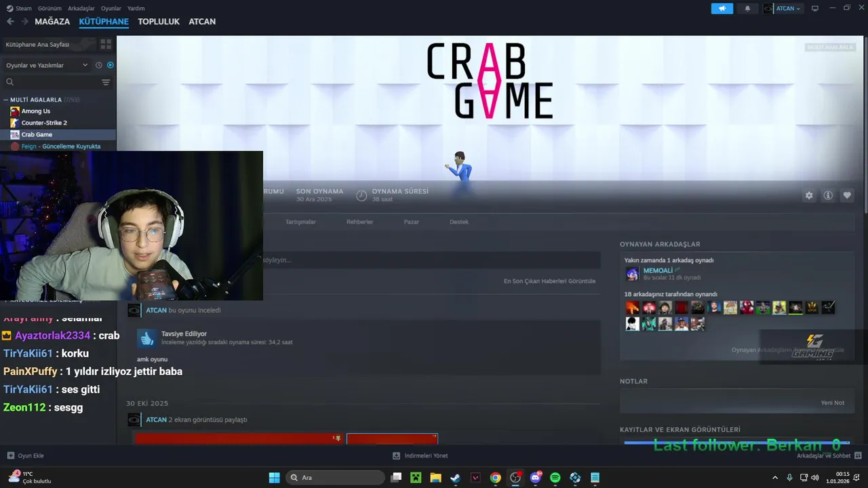The height and width of the screenshot is (488, 868).
Task: Go to MAĞAZA tab
Action: click(52, 22)
